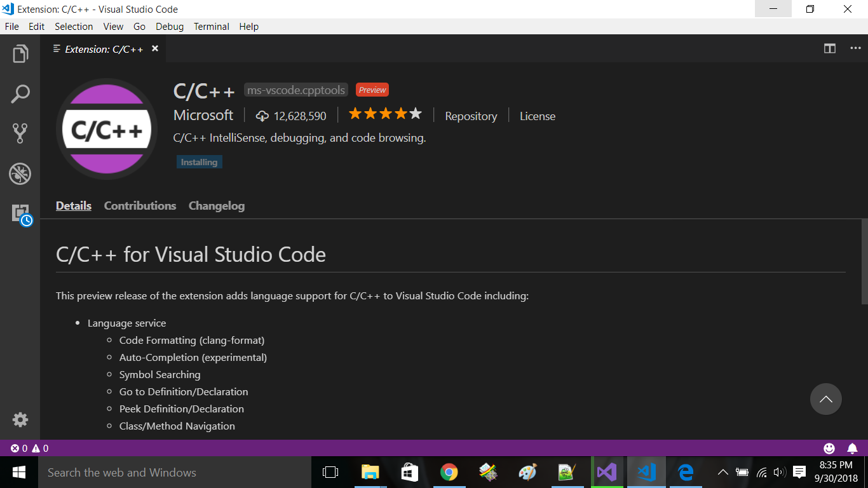Switch to Visual Studio on the taskbar
This screenshot has height=488, width=868.
click(606, 472)
